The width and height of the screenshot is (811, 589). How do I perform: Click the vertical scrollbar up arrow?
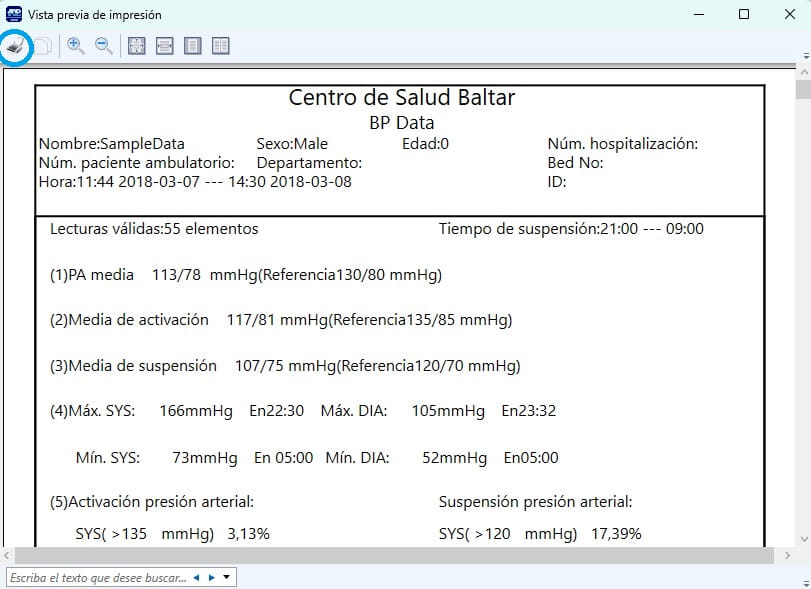point(803,71)
